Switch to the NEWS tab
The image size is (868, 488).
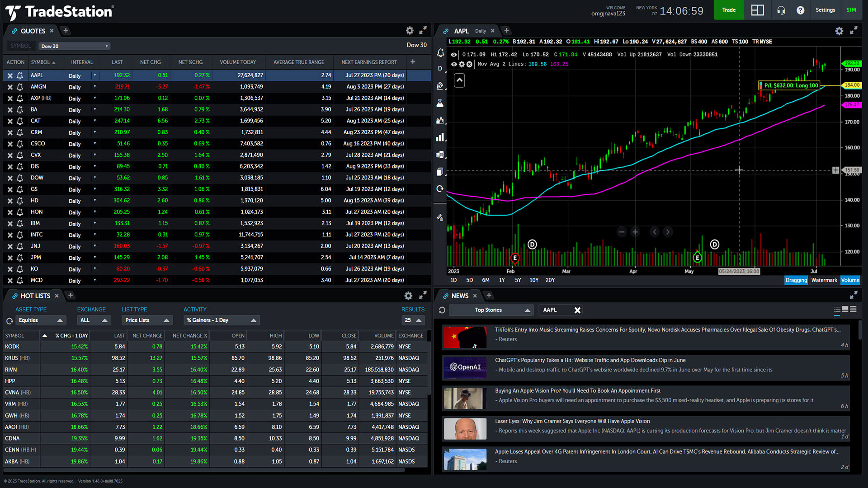459,296
